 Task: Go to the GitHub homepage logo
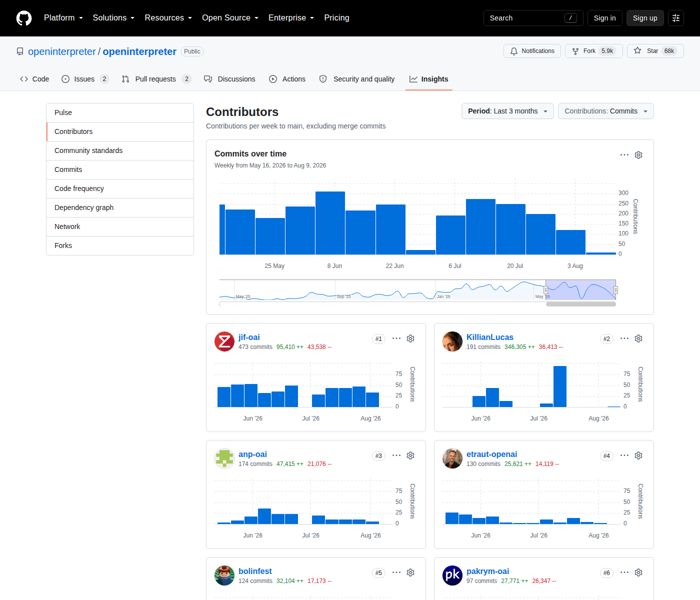[x=24, y=18]
